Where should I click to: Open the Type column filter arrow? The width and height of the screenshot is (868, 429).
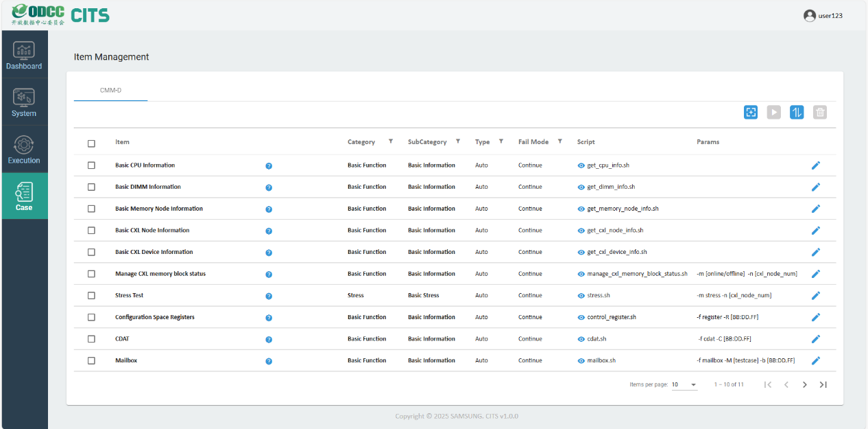501,141
